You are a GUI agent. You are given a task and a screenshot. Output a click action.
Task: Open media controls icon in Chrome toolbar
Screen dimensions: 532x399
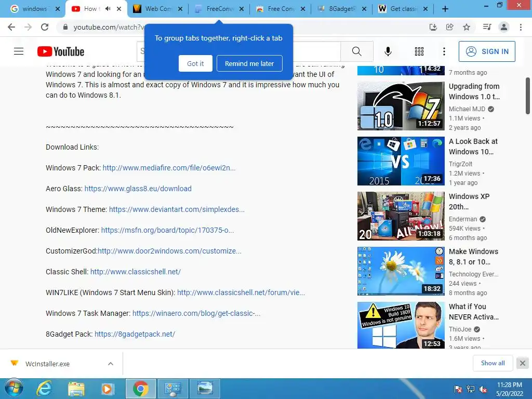487,27
